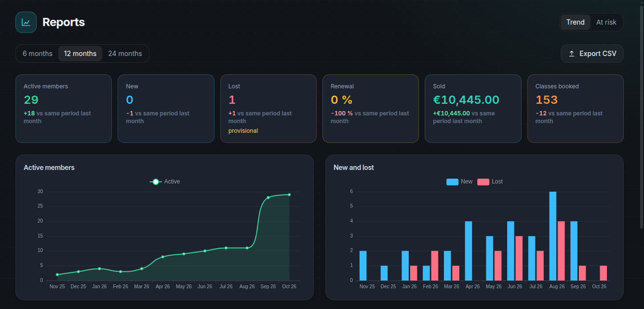Screen dimensions: 644x309
Task: Click the blue New bar for Nov 25
Action: pos(363,266)
